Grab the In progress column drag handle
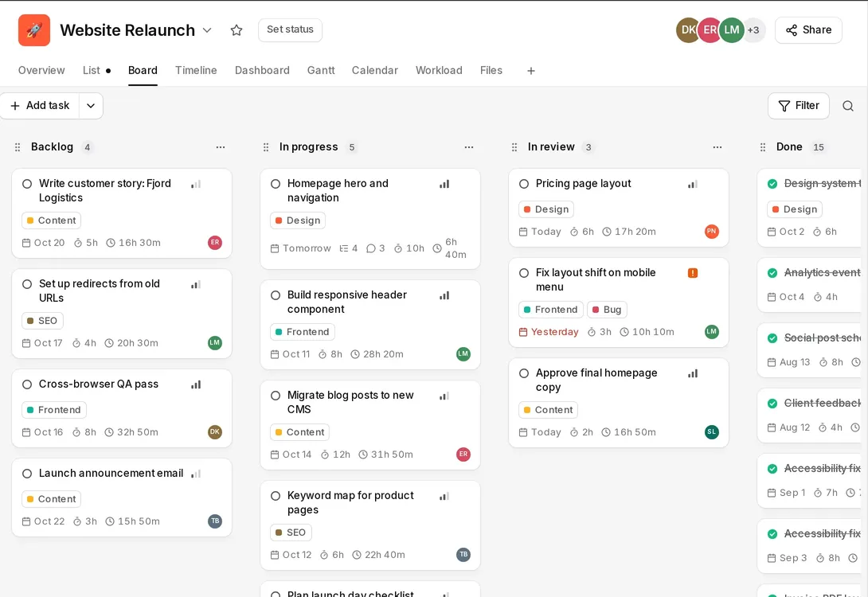The width and height of the screenshot is (868, 597). pos(266,147)
